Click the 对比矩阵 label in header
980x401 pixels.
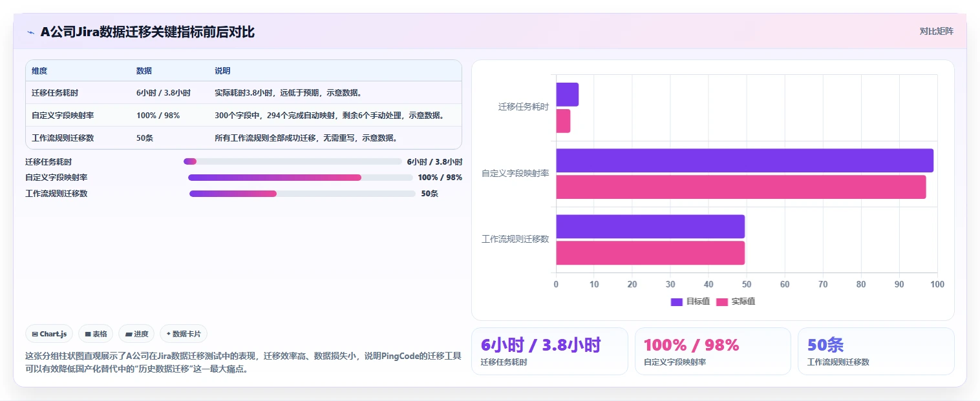pyautogui.click(x=936, y=31)
